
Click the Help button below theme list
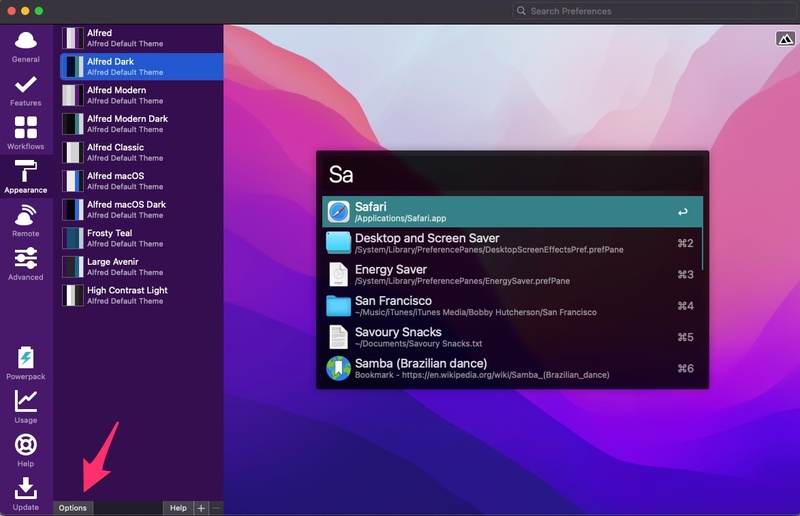coord(178,508)
